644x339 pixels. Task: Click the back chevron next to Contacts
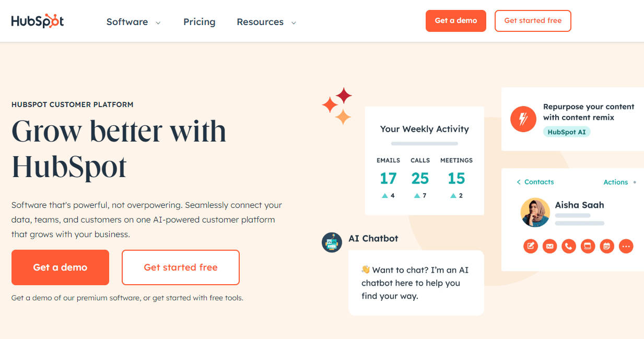518,182
